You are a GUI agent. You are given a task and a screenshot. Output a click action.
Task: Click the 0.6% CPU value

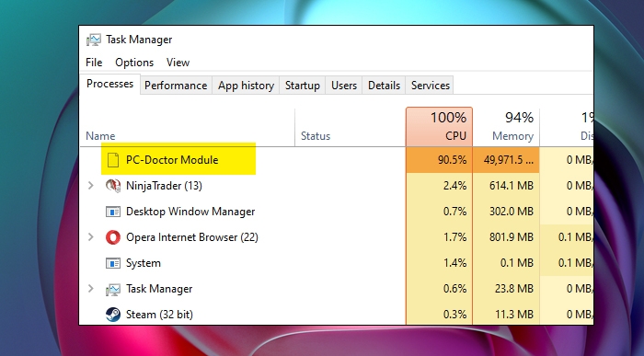coord(454,289)
